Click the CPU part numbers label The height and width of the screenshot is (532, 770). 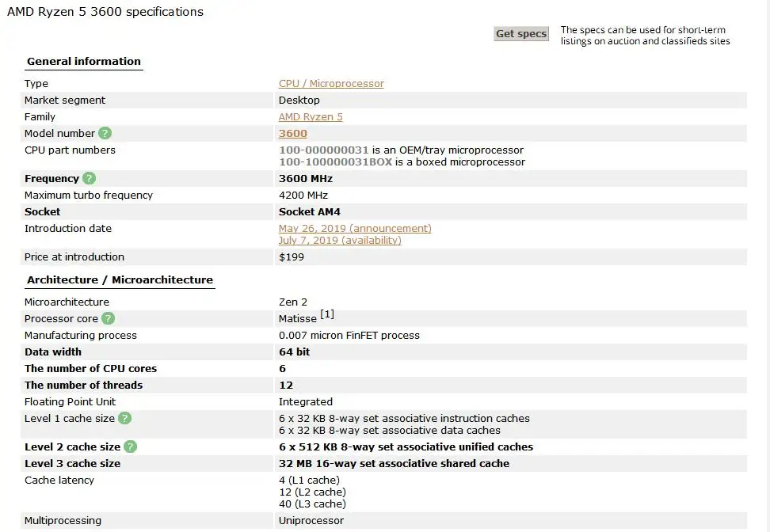click(x=70, y=150)
